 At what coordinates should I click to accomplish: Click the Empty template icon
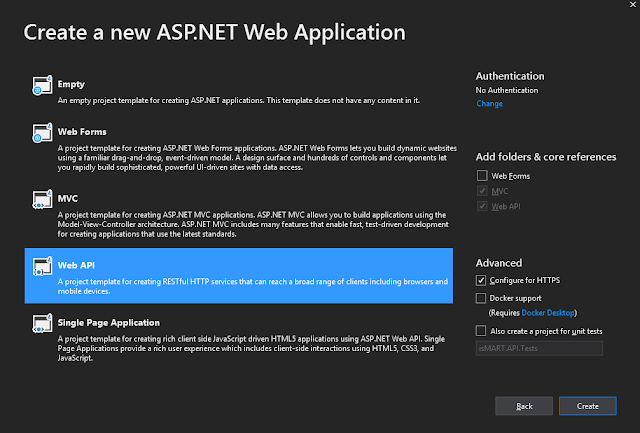[x=42, y=85]
